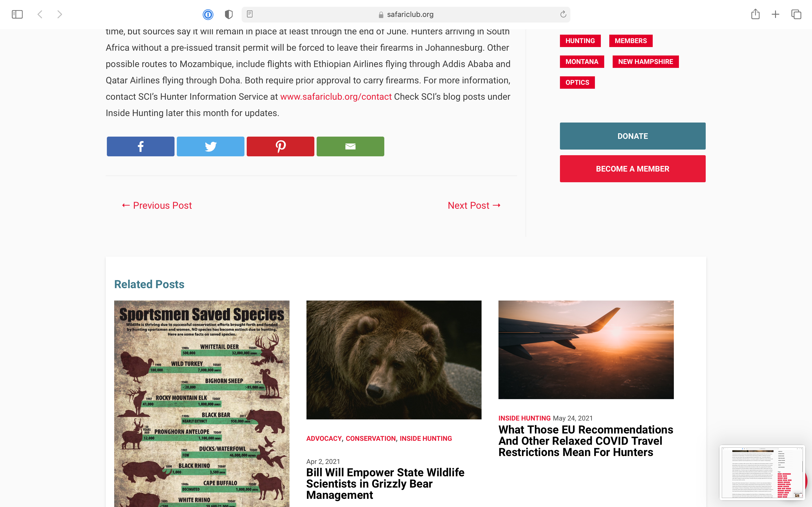Go back to the previous page
The width and height of the screenshot is (812, 507).
click(x=40, y=14)
